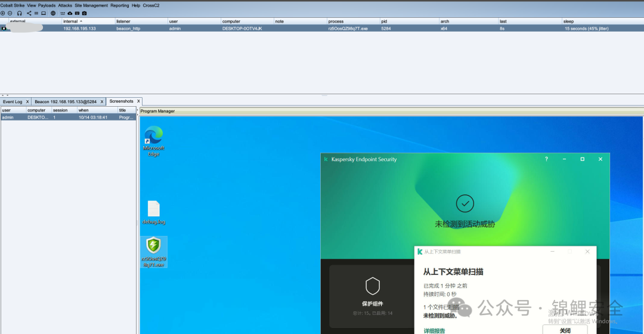Click the connect to team server plus icon
Screen dimensions: 644x334
point(3,13)
